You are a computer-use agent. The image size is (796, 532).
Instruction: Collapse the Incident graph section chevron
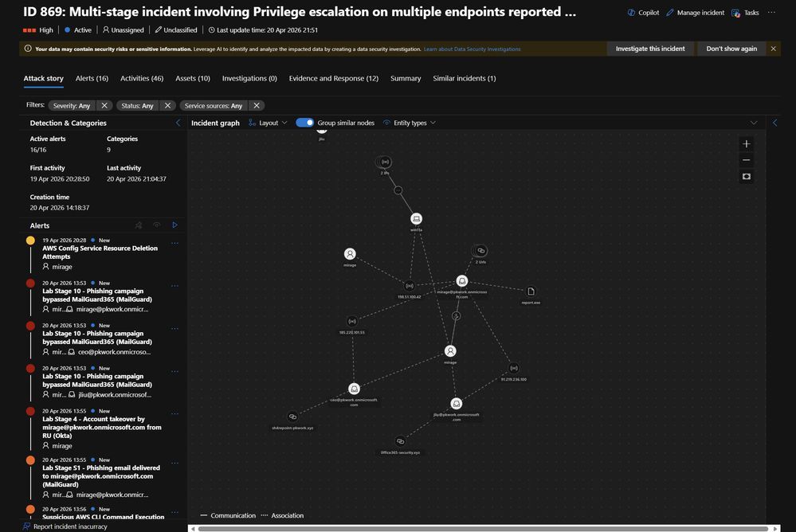pyautogui.click(x=753, y=123)
